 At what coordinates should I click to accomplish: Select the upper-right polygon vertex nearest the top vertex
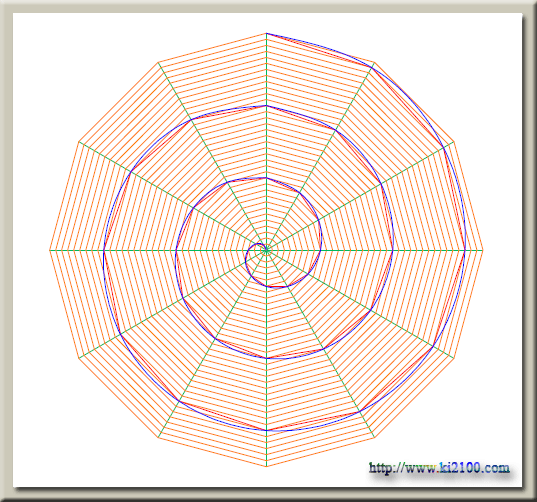coord(374,63)
